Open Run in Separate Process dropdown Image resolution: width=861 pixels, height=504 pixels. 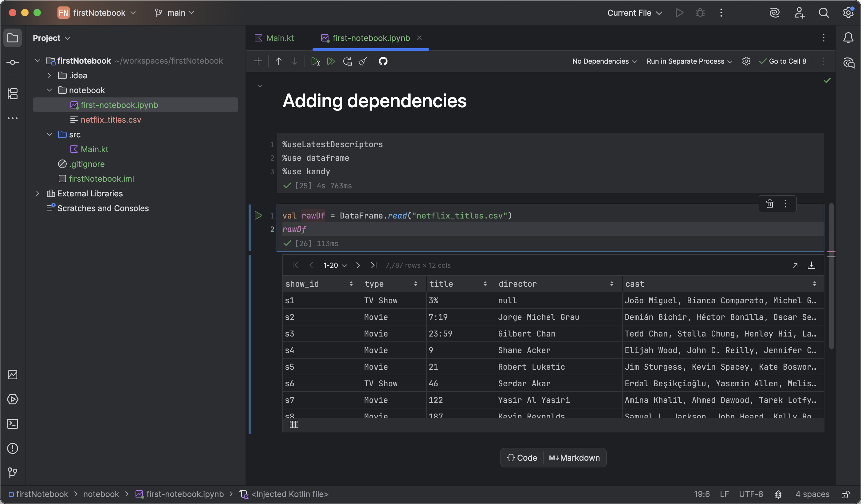coord(689,61)
